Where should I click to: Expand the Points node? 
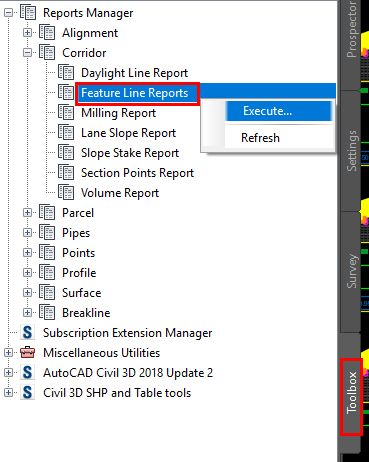pos(27,253)
